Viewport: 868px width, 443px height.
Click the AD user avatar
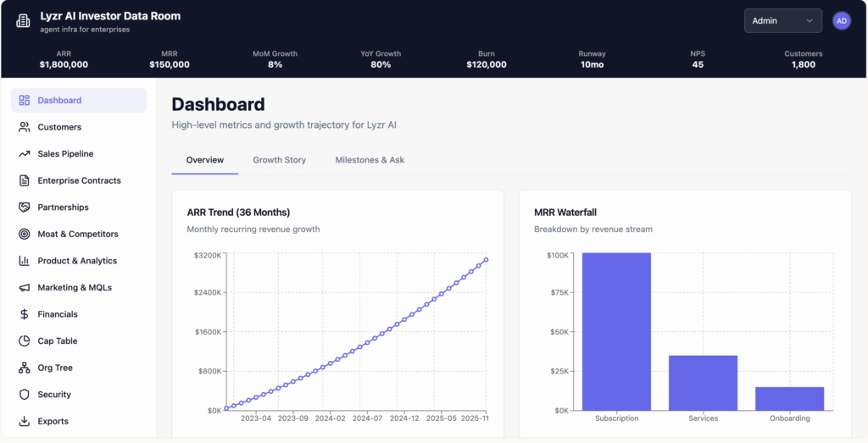point(841,21)
